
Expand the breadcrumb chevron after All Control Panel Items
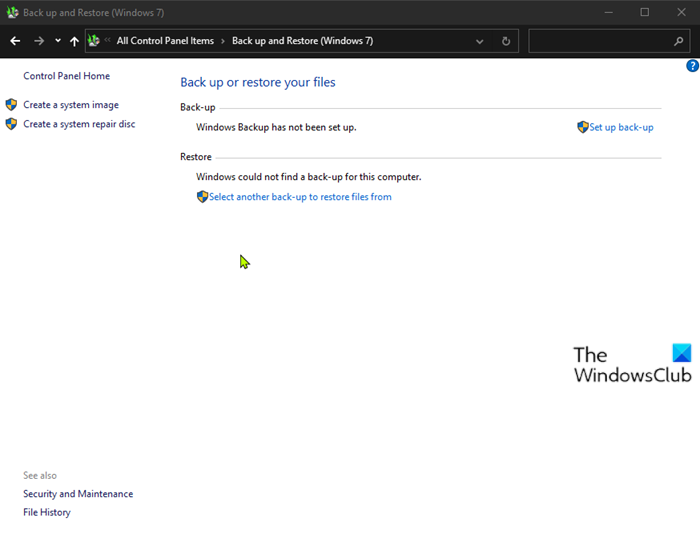tap(223, 42)
